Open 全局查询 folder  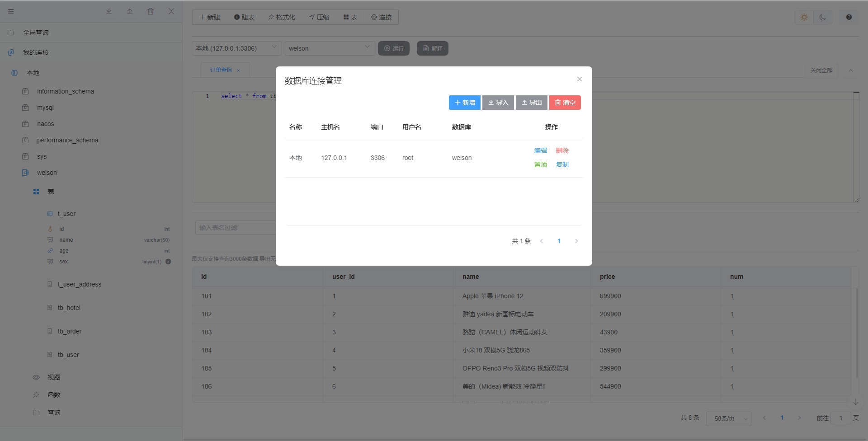(x=36, y=33)
